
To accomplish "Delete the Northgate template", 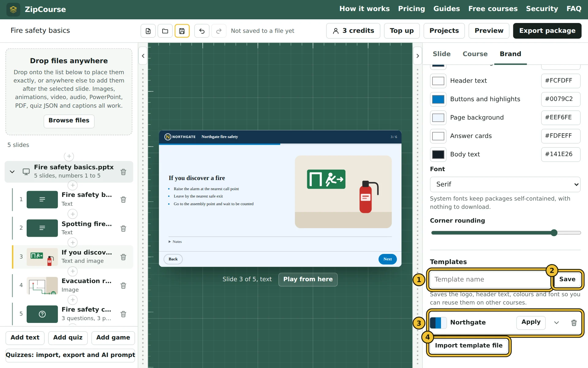I will 574,323.
